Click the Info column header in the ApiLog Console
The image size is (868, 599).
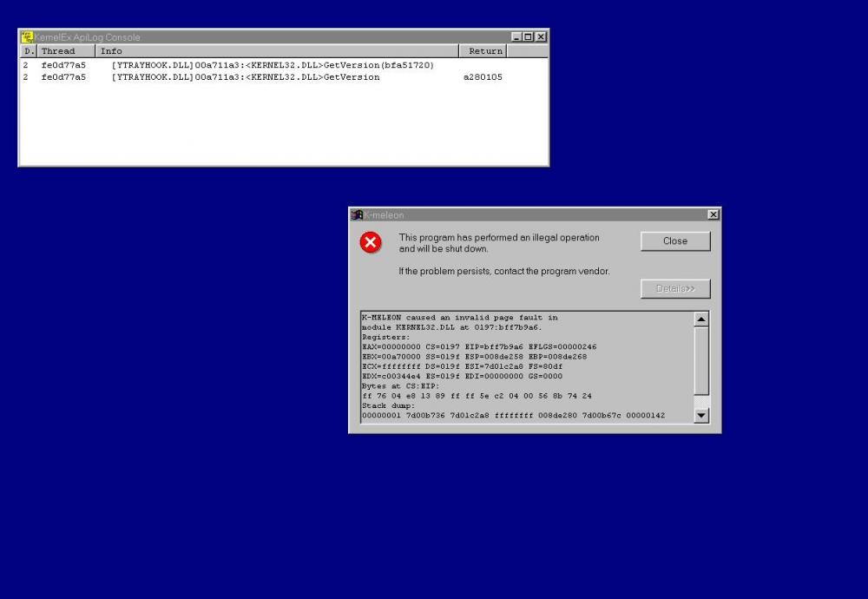point(278,51)
